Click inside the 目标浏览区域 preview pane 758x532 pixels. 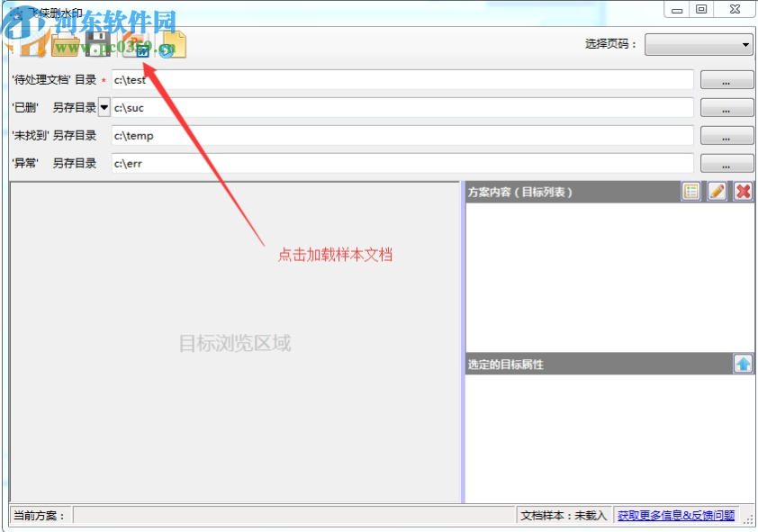[234, 343]
